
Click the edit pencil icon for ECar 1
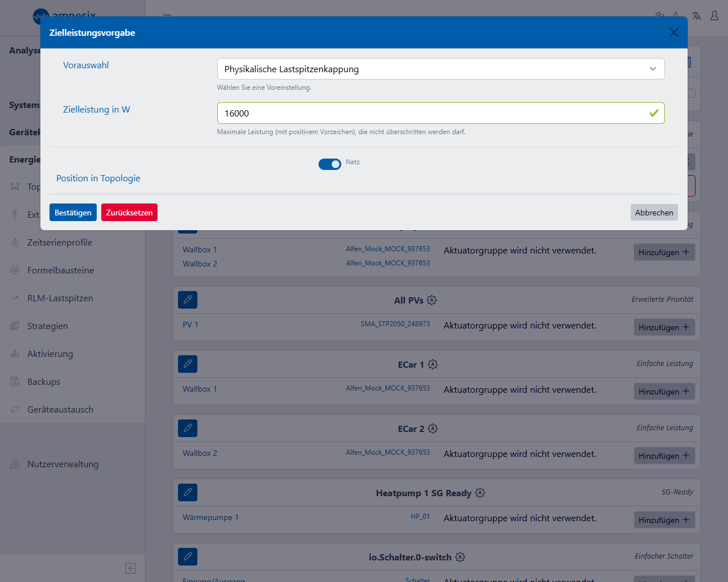tap(188, 364)
